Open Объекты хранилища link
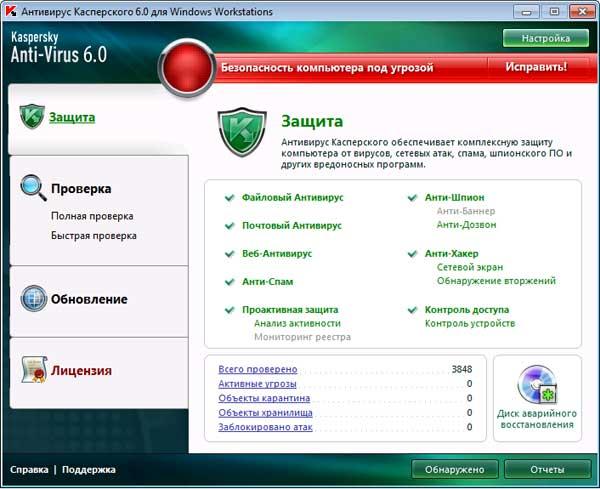Viewport: 600px width, 489px height. (265, 413)
